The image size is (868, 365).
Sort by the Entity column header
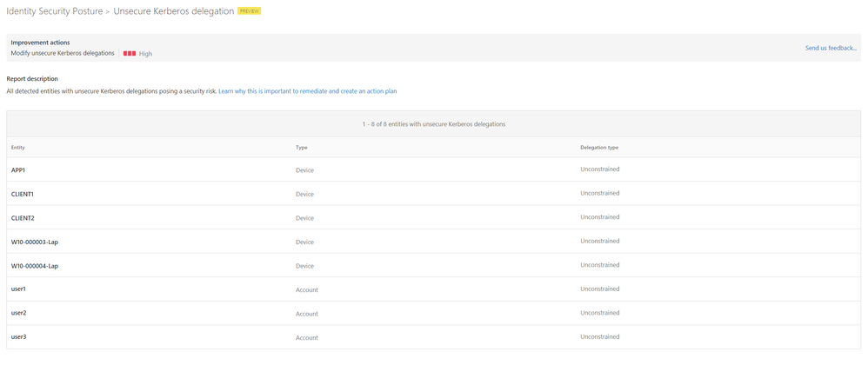(x=18, y=148)
